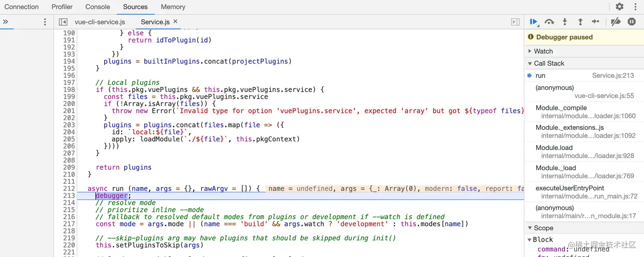This screenshot has width=644, height=257.
Task: Select anonymous frame at run_main_module.js:17
Action: [x=584, y=212]
